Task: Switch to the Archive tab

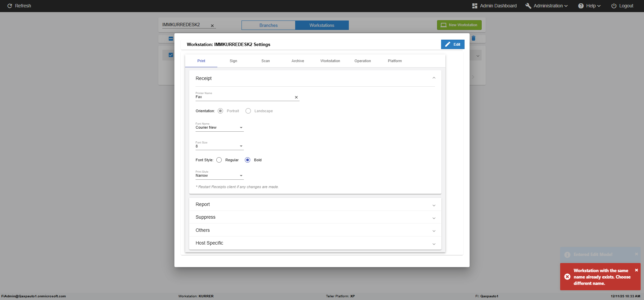Action: tap(298, 61)
